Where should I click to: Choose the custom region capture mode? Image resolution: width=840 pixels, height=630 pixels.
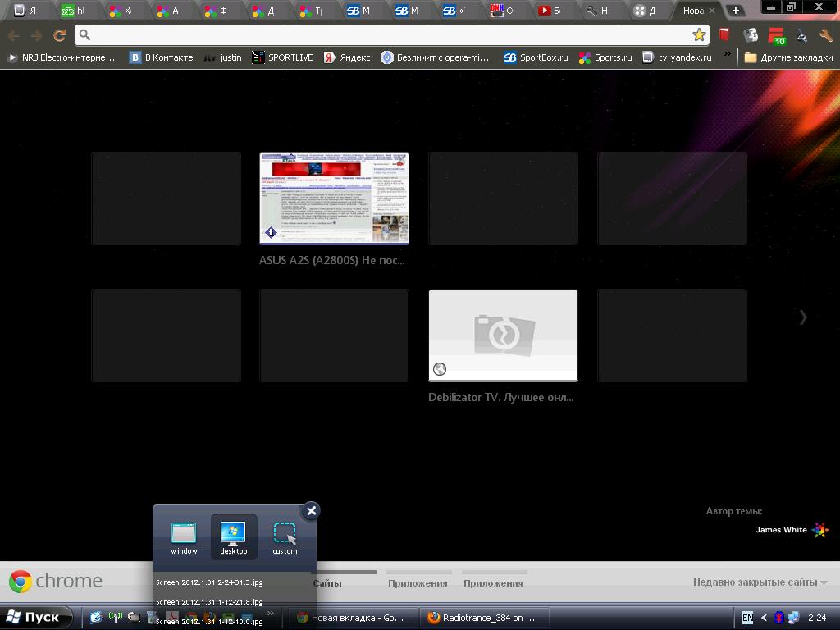coord(285,537)
